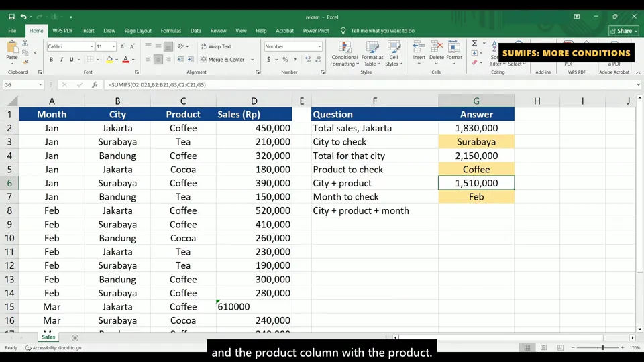
Task: Click the Save icon in the title bar
Action: [11, 17]
